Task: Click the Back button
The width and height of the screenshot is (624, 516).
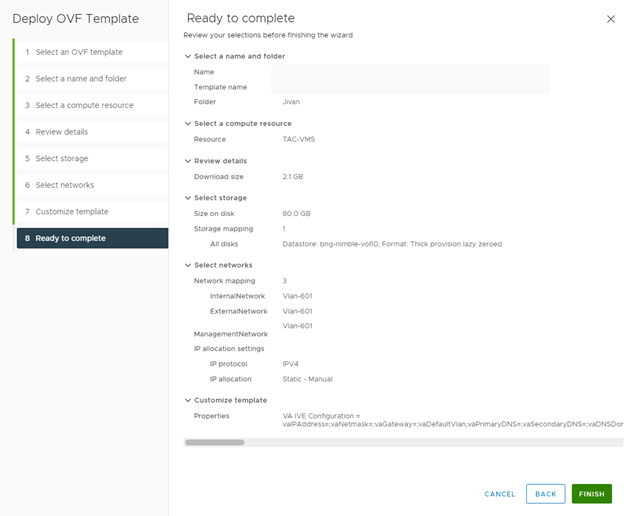Action: pos(546,494)
